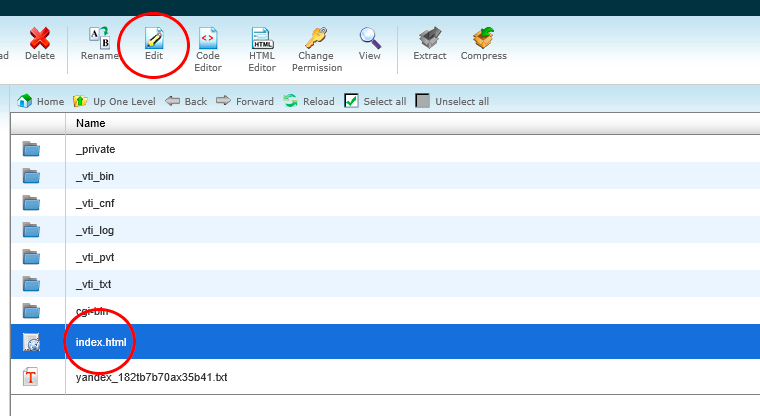This screenshot has width=760, height=416.
Task: Click the _vti_log folder icon
Action: pos(31,230)
